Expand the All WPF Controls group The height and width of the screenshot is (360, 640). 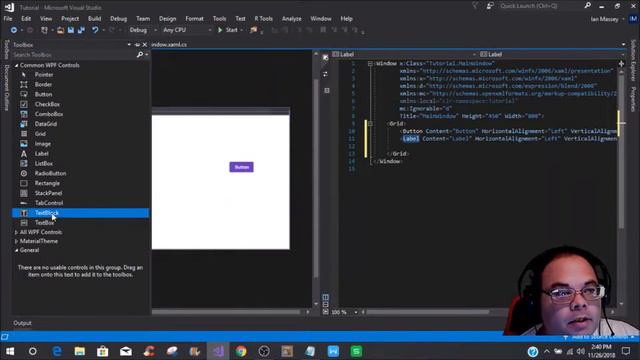click(x=17, y=232)
